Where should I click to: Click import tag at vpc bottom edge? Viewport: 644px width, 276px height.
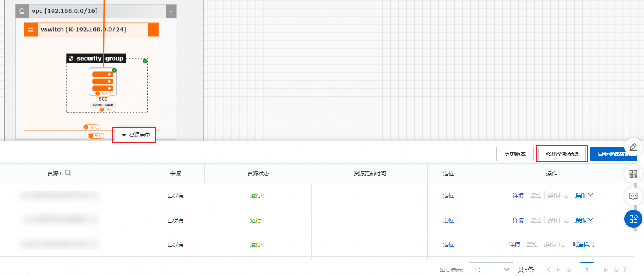point(96,136)
